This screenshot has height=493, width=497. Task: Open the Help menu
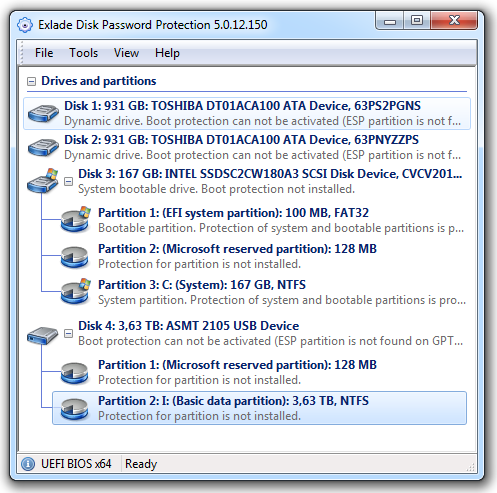167,53
